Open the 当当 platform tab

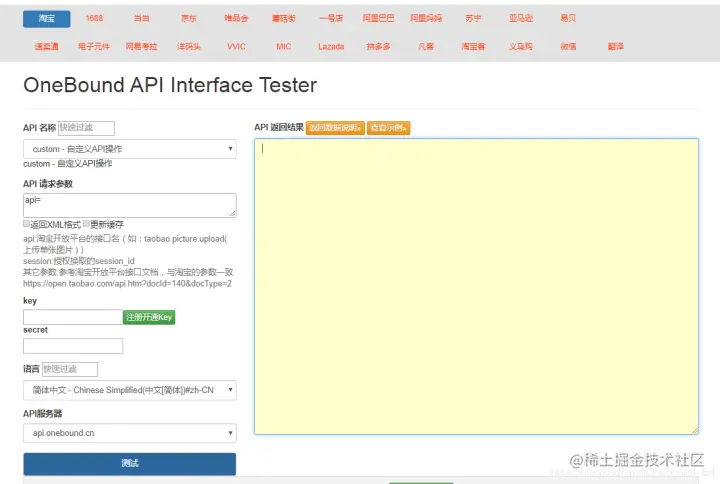pyautogui.click(x=141, y=18)
